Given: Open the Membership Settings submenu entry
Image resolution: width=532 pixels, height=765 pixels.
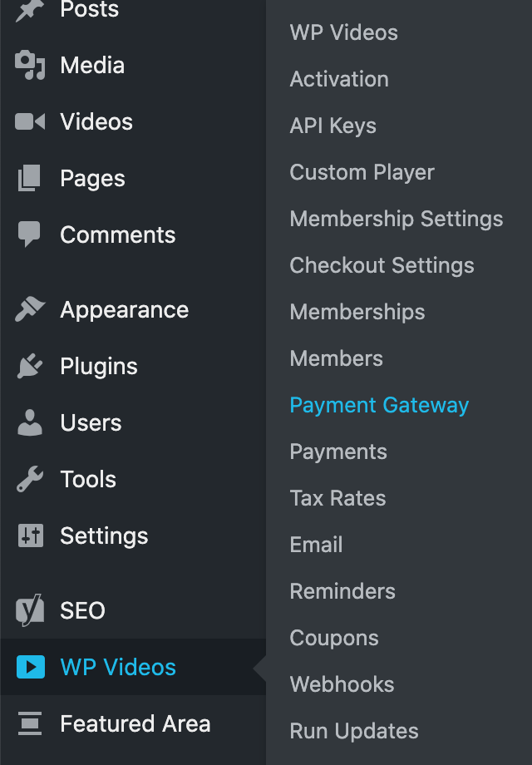Looking at the screenshot, I should 396,219.
